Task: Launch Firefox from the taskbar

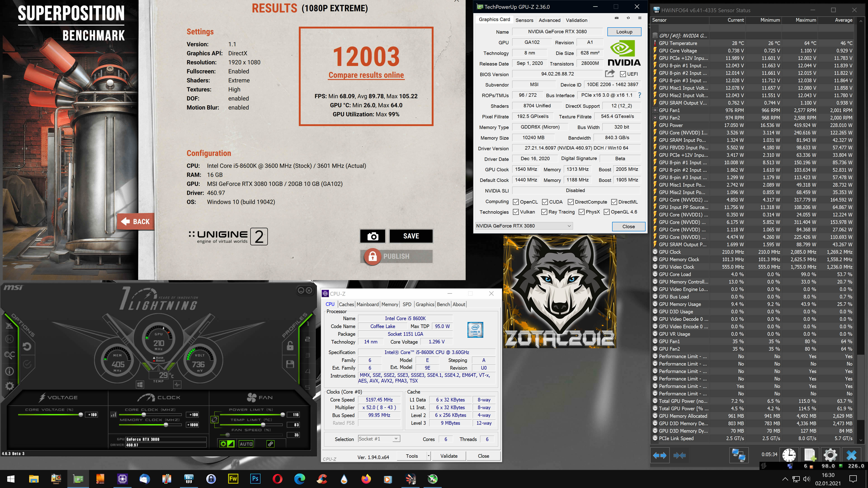Action: click(x=366, y=479)
